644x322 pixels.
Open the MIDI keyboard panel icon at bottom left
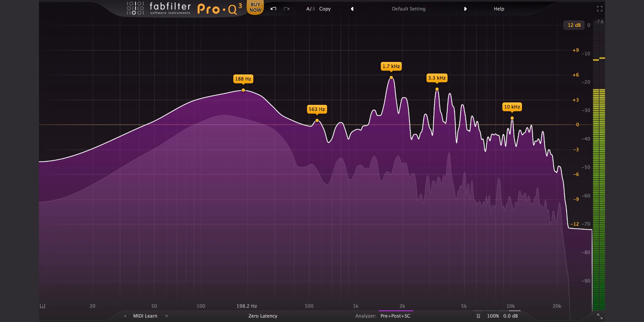42,306
